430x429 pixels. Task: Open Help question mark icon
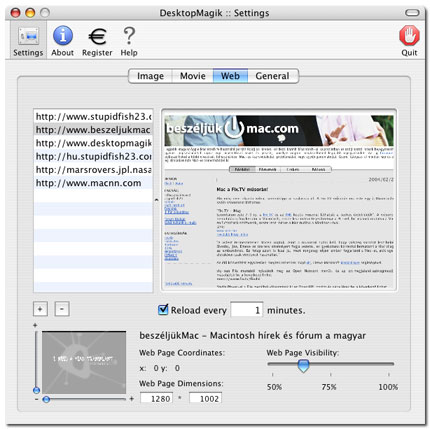point(129,41)
